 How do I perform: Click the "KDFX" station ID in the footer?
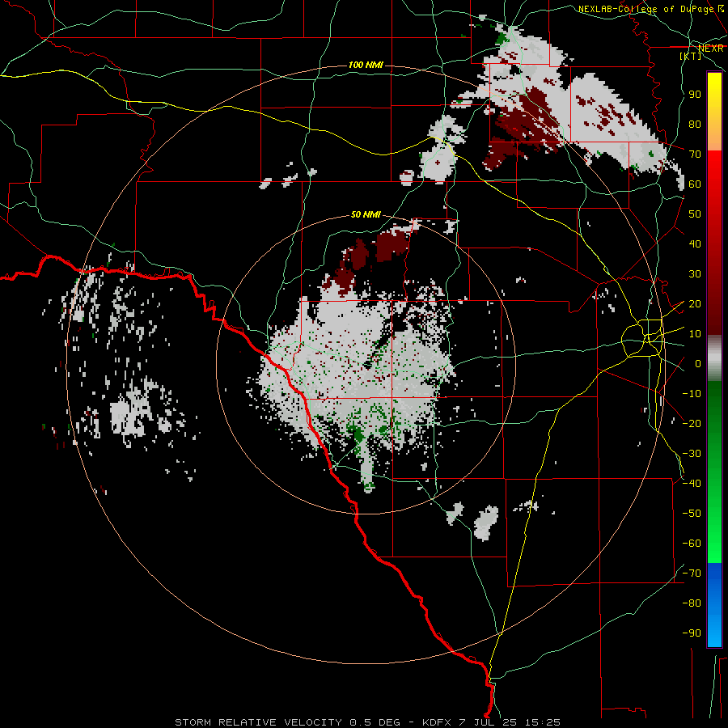point(437,722)
